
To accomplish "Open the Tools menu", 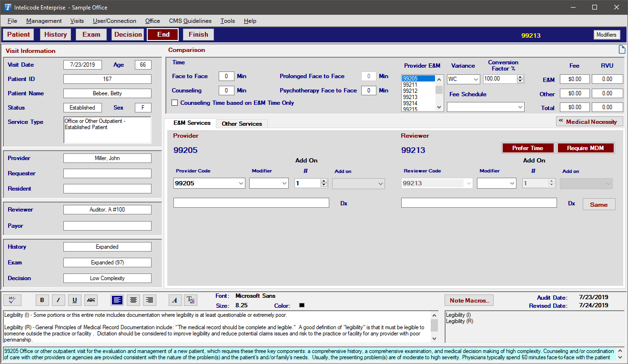I will click(x=228, y=21).
